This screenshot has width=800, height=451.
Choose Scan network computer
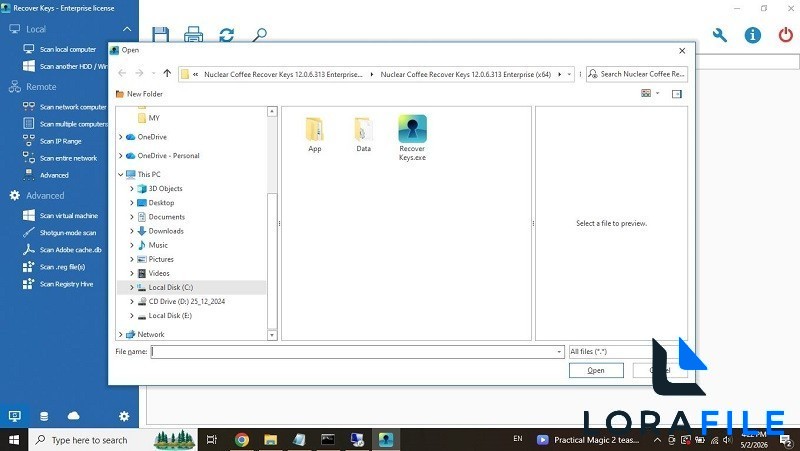point(65,107)
